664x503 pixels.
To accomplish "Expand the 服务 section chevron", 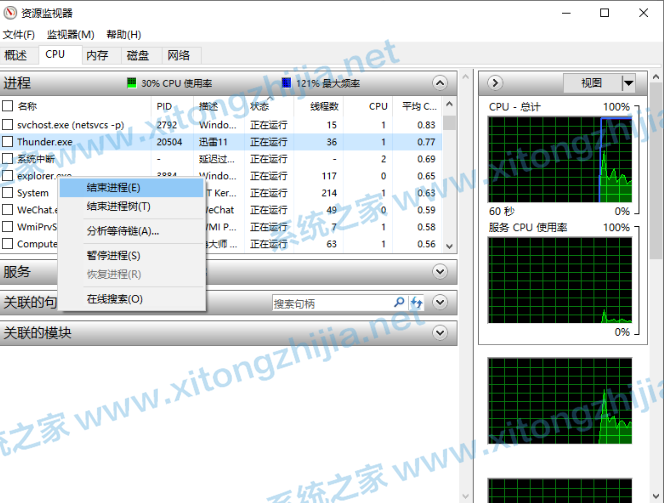I will click(440, 271).
